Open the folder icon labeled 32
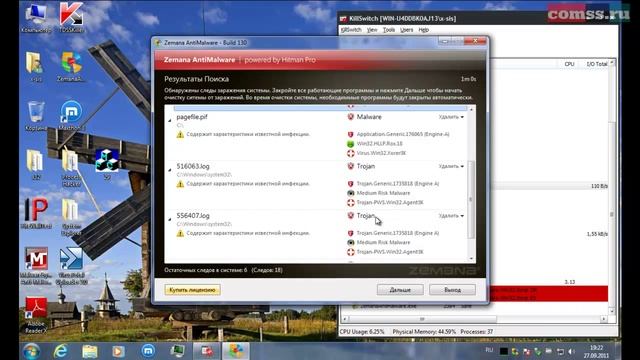Viewport: 640px width, 360px height. click(x=36, y=164)
